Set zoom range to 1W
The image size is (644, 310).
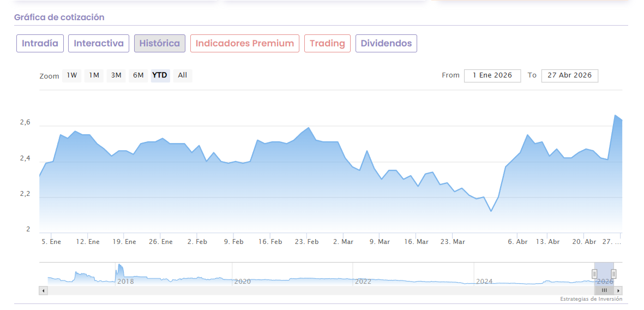pos(72,75)
